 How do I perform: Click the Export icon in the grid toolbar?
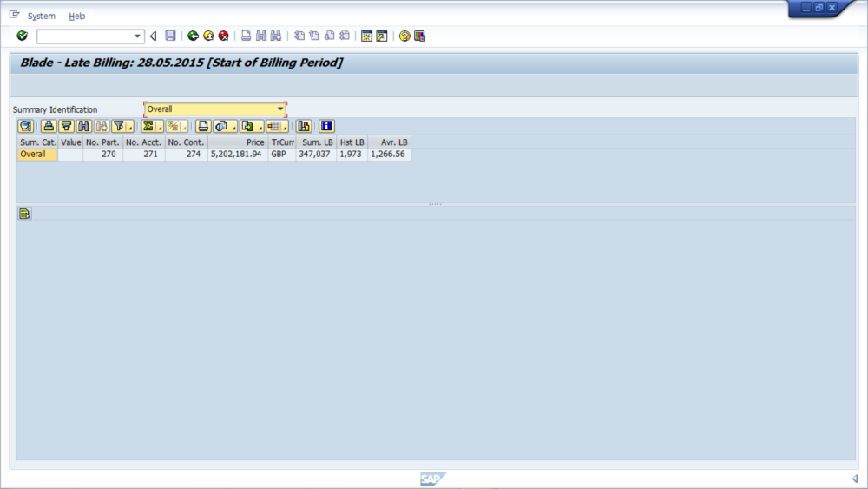247,126
